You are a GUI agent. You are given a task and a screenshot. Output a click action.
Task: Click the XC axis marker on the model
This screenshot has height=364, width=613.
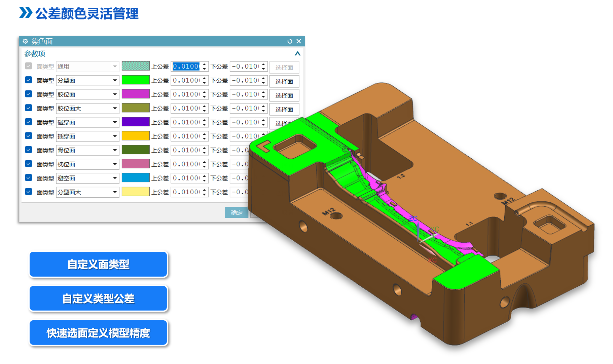click(x=432, y=260)
